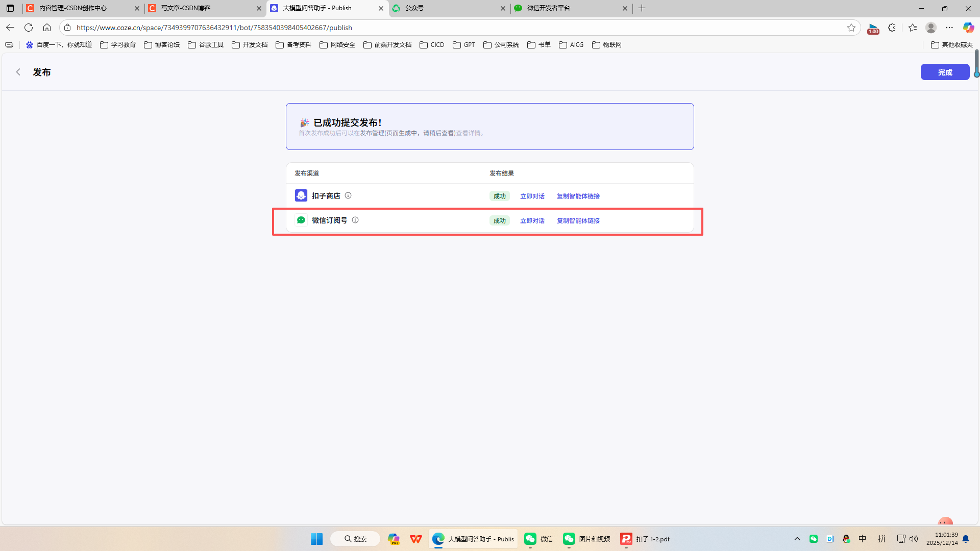Click 立即对话 for 微信订阅号
Viewport: 980px width, 551px height.
click(532, 221)
